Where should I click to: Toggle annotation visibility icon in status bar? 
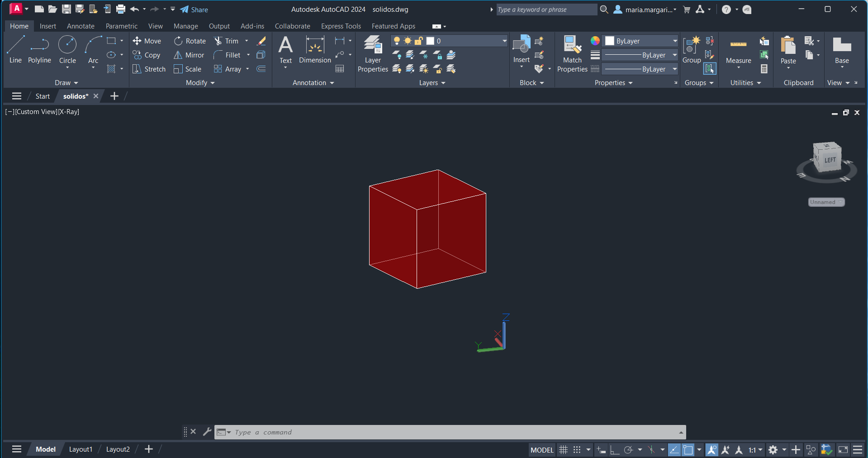[712, 450]
